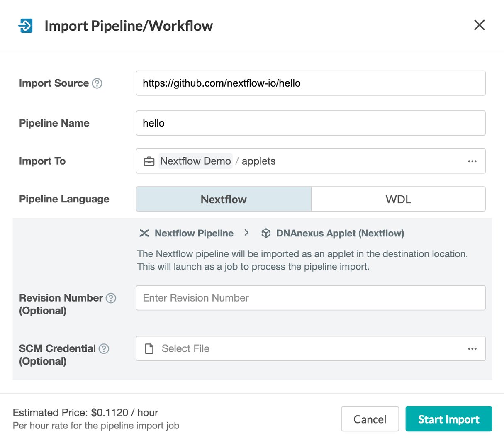Click the DNAnexus Applet (Nextflow) icon
This screenshot has height=443, width=504.
[x=265, y=233]
